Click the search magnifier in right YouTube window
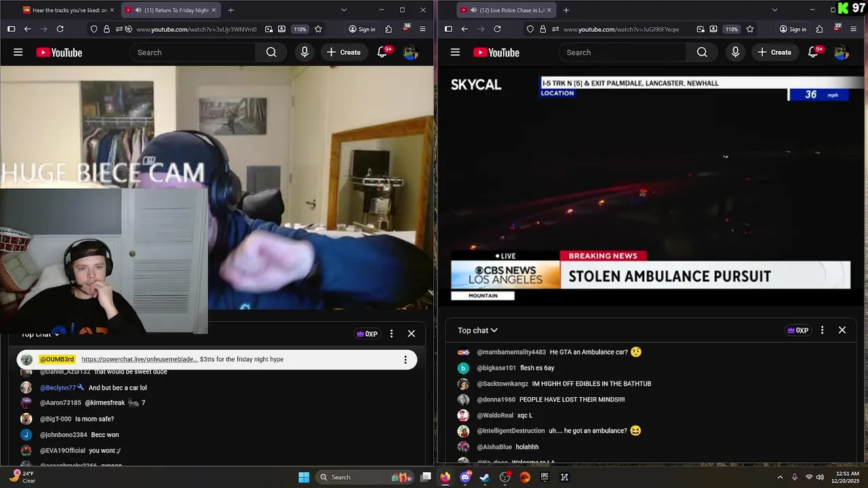This screenshot has height=488, width=868. click(x=702, y=52)
